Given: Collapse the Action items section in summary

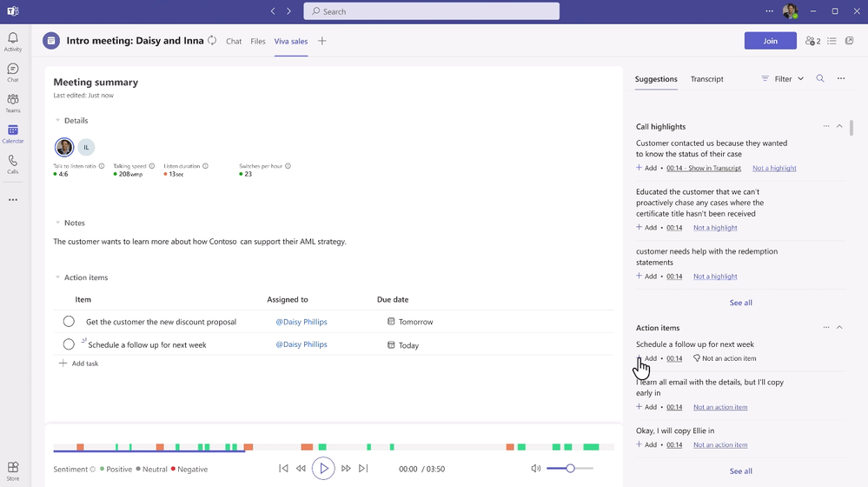Looking at the screenshot, I should 57,277.
